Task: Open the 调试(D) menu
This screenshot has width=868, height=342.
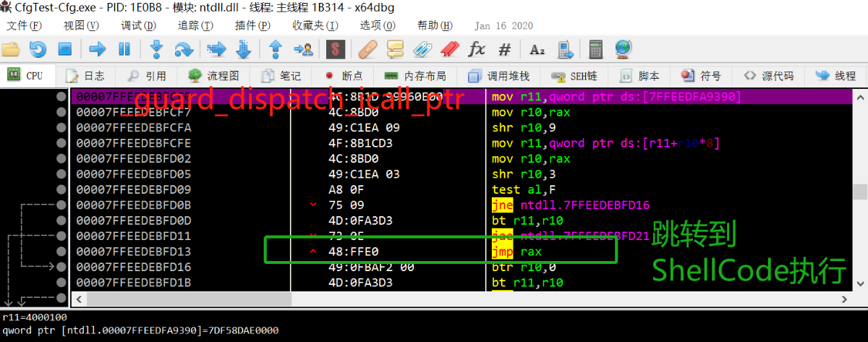Action: click(x=138, y=25)
